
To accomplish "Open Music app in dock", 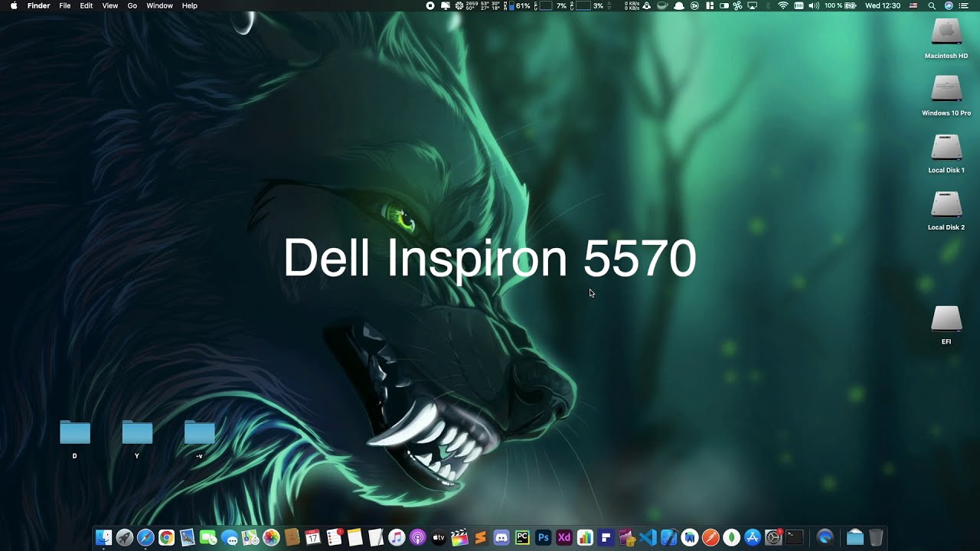I will tap(397, 538).
